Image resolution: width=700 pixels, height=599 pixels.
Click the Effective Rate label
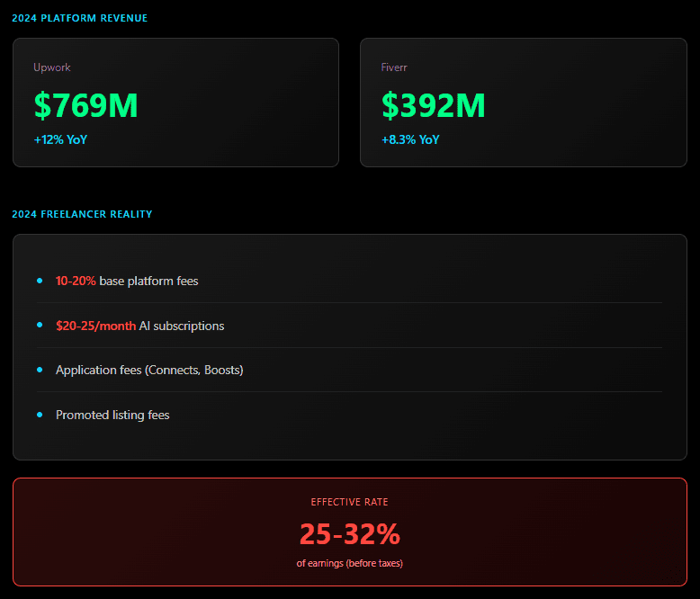[350, 502]
